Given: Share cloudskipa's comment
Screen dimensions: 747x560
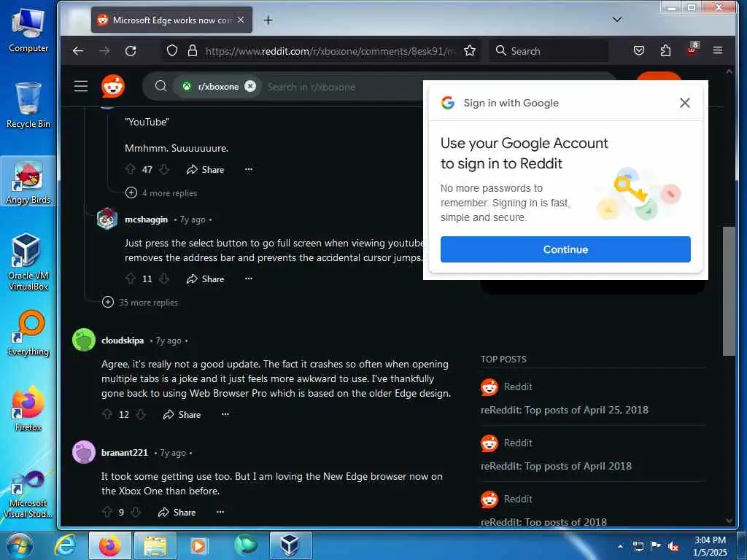Looking at the screenshot, I should click(182, 415).
